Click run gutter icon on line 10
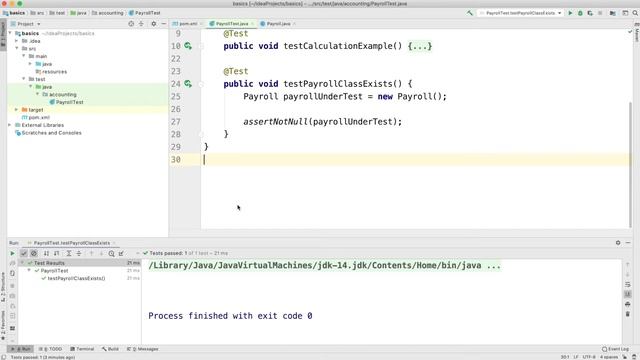Screen dimensions: 640x360 pyautogui.click(x=188, y=46)
